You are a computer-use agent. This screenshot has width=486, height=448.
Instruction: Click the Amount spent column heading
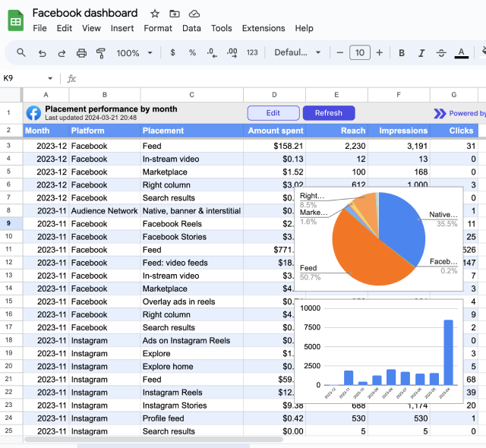(276, 131)
